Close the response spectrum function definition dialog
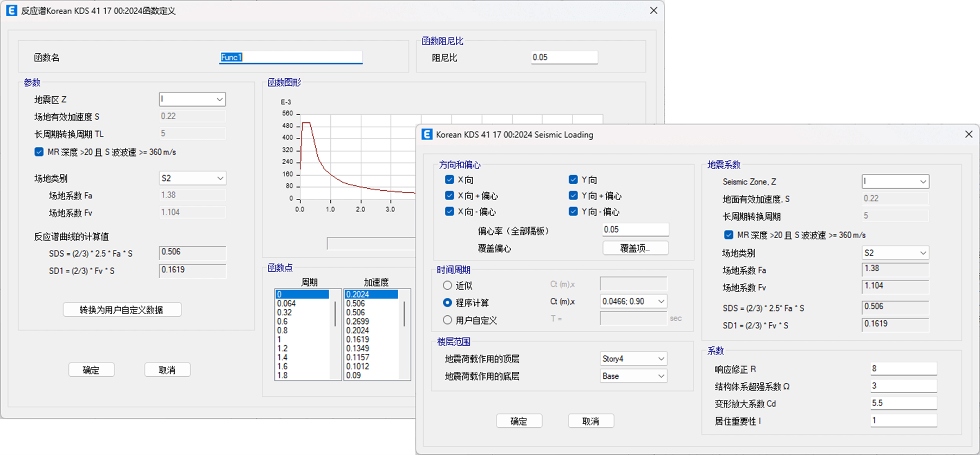 coord(654,11)
